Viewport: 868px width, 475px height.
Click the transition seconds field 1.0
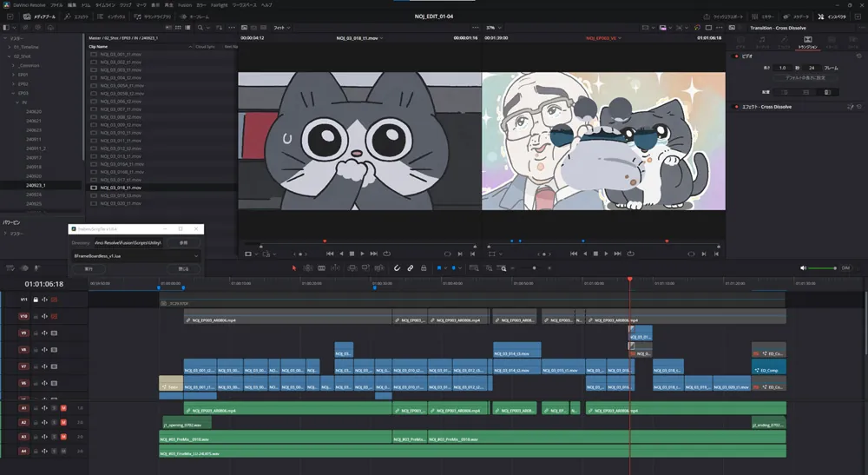783,68
